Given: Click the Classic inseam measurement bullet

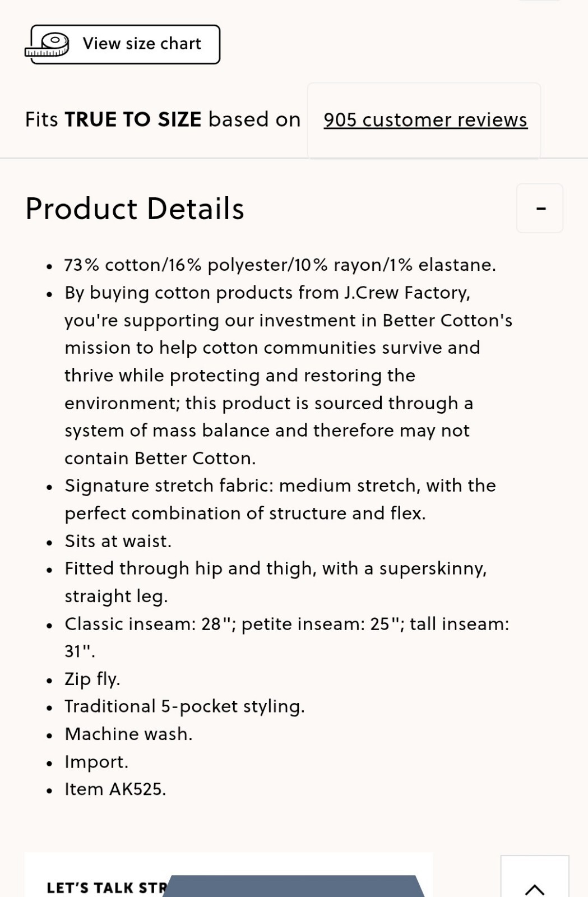Looking at the screenshot, I should click(x=287, y=637).
